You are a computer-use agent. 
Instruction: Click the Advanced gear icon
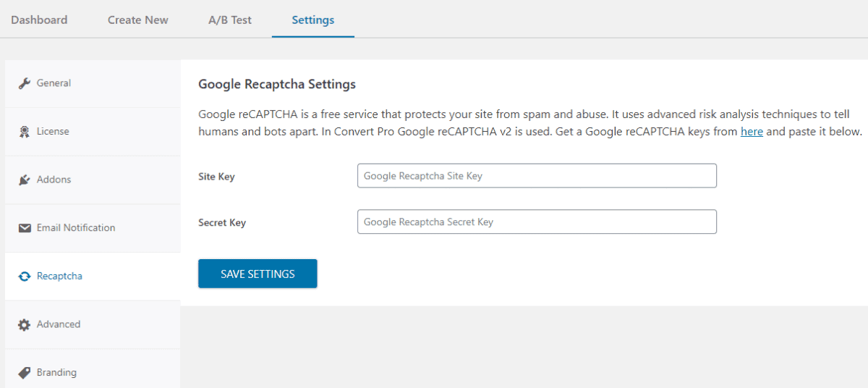coord(24,324)
